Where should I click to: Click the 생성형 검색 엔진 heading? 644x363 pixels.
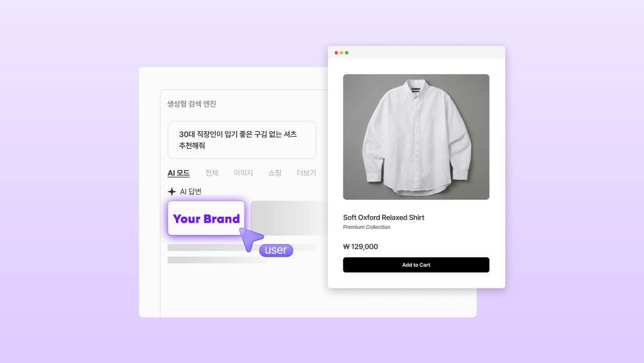point(191,104)
